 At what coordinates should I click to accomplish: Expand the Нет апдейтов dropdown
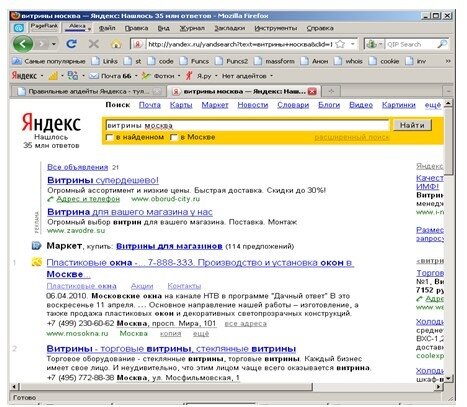271,76
